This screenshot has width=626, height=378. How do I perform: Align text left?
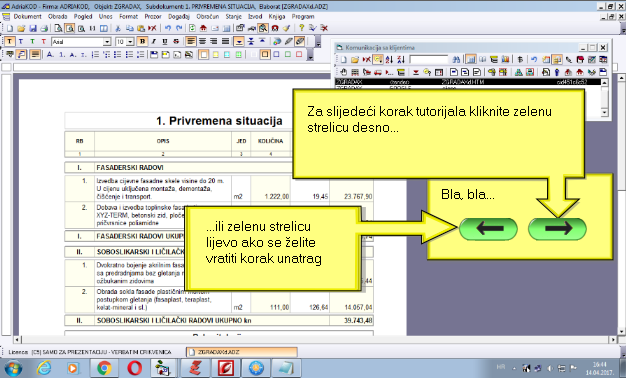(190, 42)
